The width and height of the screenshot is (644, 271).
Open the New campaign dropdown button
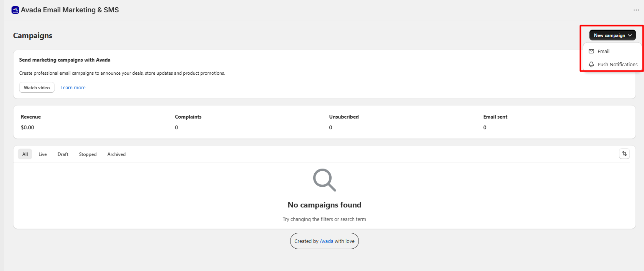(x=612, y=35)
